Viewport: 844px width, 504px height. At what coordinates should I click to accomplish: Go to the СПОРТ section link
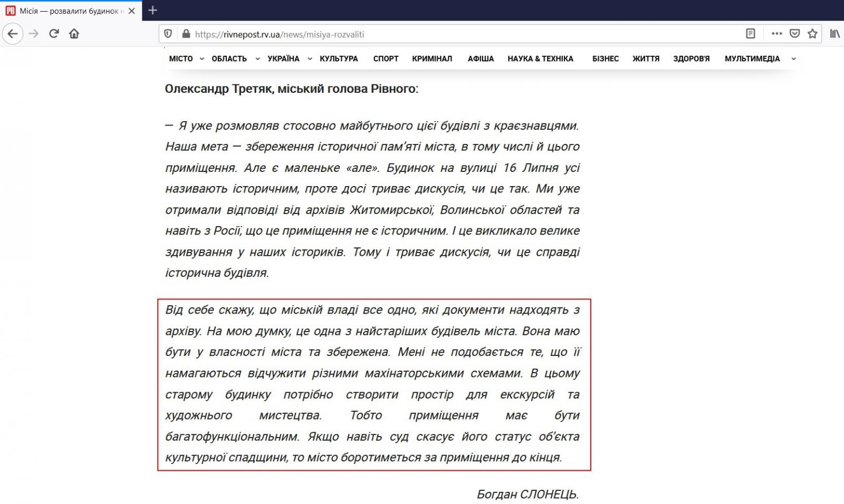click(386, 59)
